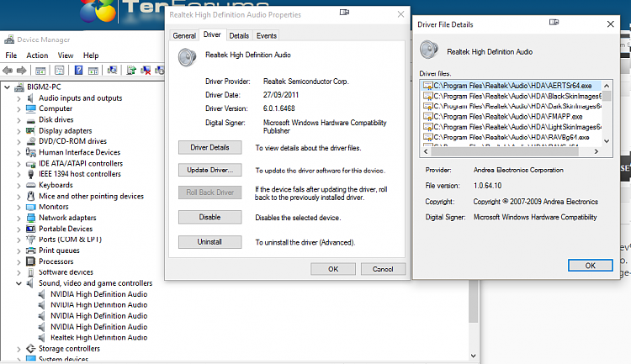631x364 pixels.
Task: Click the Roll Back Driver button
Action: coord(209,193)
